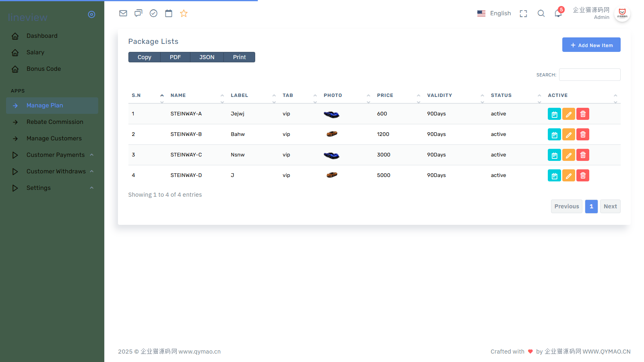Edit STEINWAY-B with the pencil icon
This screenshot has height=362, width=644.
click(x=568, y=135)
